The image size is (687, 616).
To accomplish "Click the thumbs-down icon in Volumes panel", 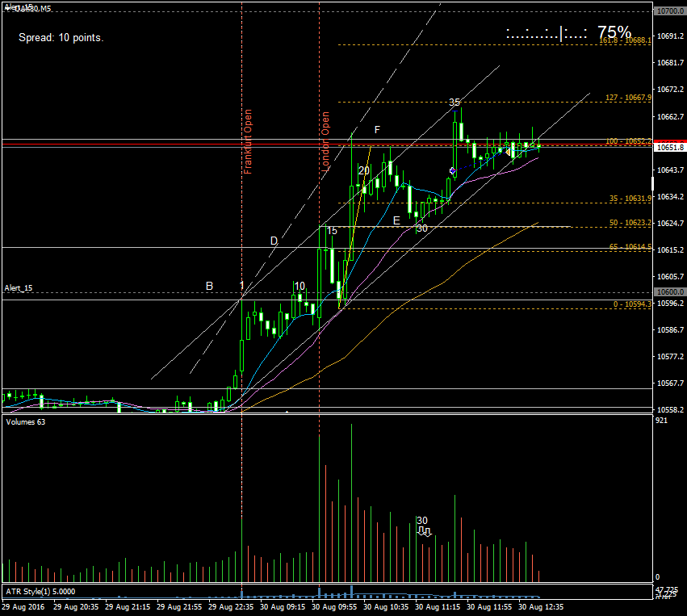I will 425,531.
